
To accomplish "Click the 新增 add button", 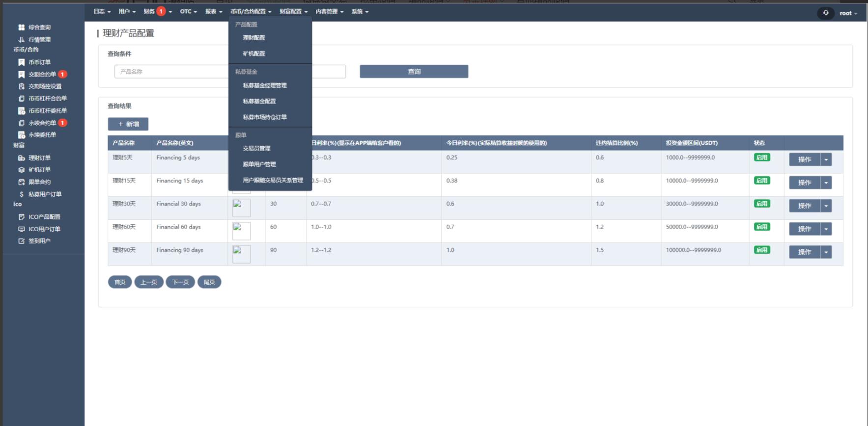I will (x=128, y=124).
